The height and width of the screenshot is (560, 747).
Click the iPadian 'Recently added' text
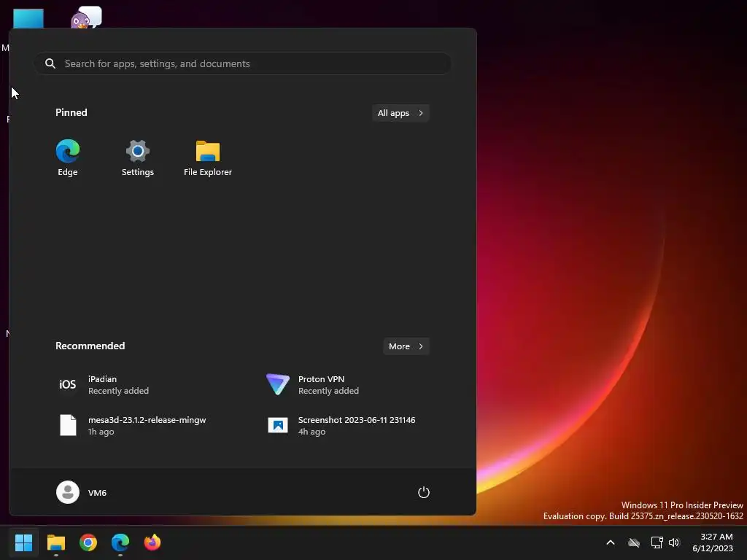pyautogui.click(x=118, y=391)
